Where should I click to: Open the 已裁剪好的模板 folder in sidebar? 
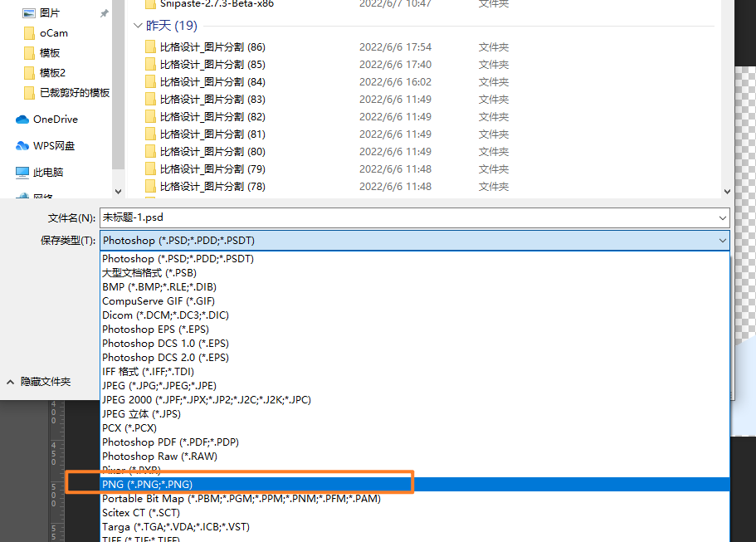point(66,92)
